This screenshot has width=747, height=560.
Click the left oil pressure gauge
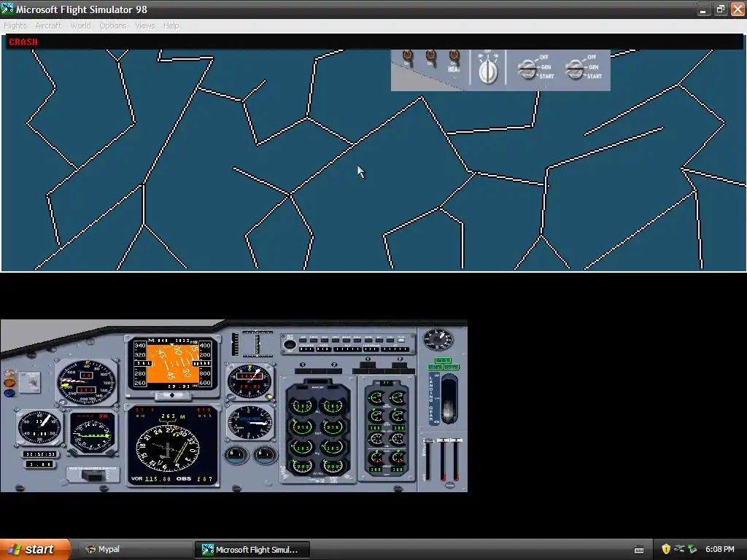(x=376, y=397)
